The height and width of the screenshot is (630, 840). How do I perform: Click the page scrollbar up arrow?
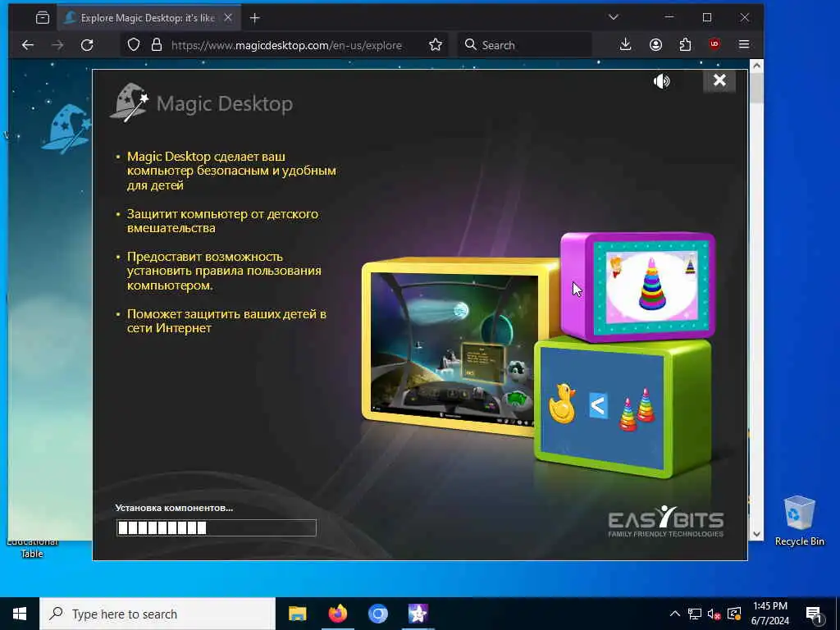tap(756, 66)
